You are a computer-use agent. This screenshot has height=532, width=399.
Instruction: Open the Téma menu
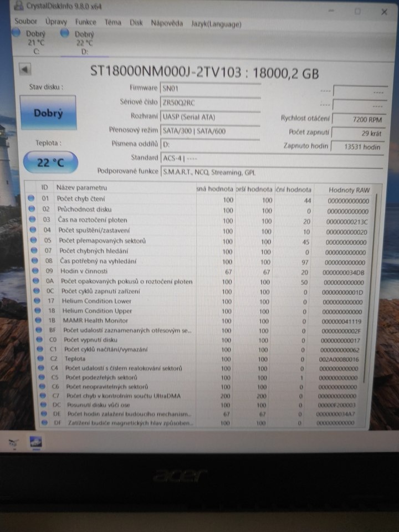click(x=112, y=22)
